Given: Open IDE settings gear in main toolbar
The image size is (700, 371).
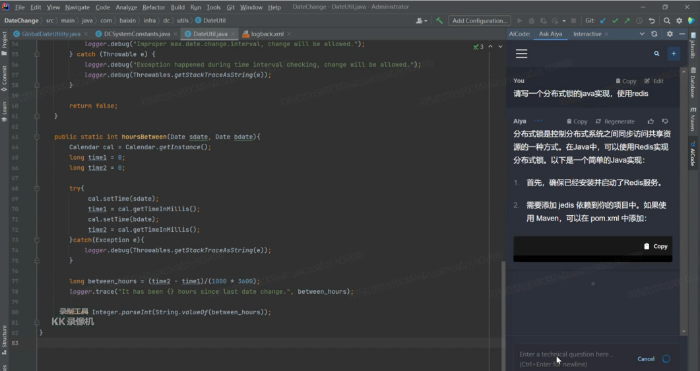Looking at the screenshot, I should 679,21.
